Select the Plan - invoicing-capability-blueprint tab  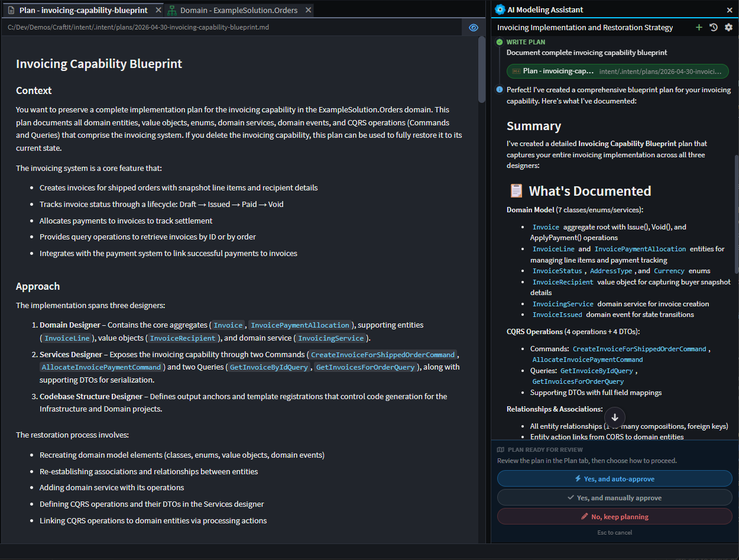[82, 10]
